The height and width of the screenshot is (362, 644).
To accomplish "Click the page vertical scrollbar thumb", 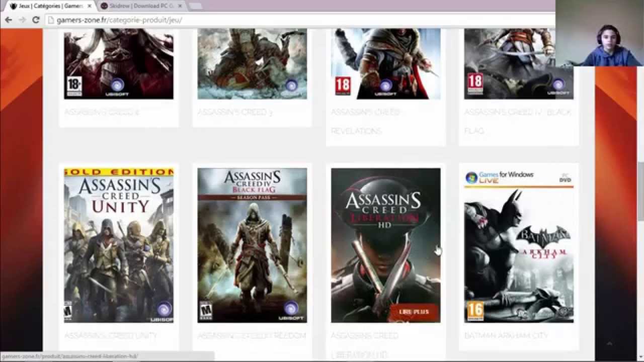I will pyautogui.click(x=640, y=191).
